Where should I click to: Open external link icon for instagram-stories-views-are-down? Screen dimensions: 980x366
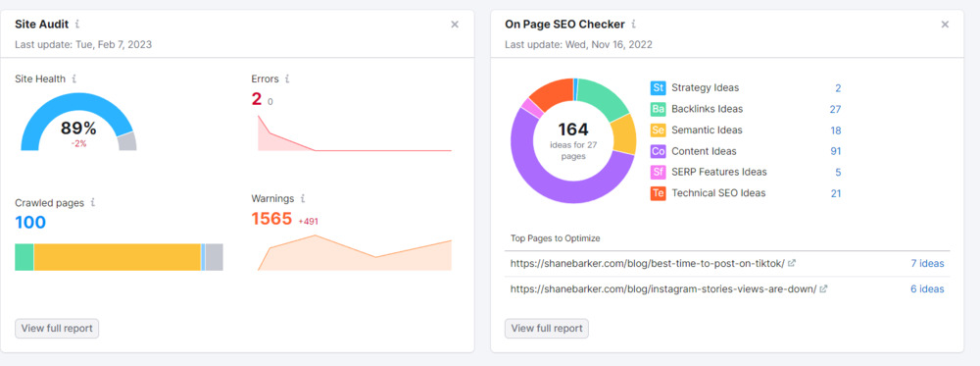[x=823, y=289]
